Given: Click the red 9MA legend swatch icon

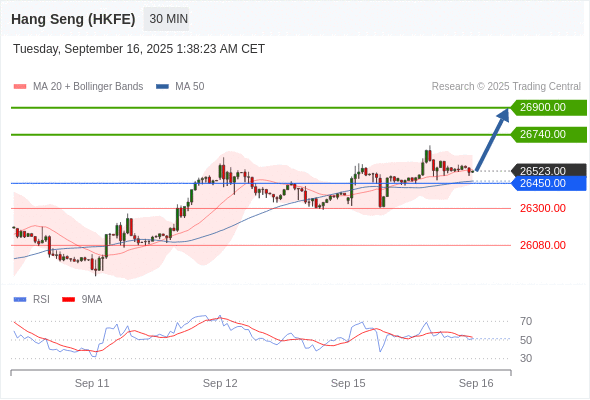Looking at the screenshot, I should click(x=68, y=300).
